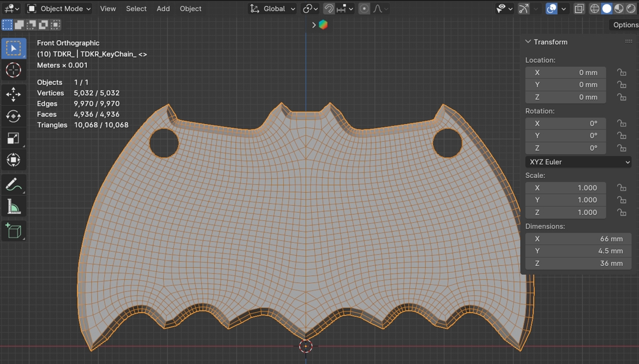This screenshot has height=364, width=639.
Task: Pick the Annotate tool
Action: [13, 184]
